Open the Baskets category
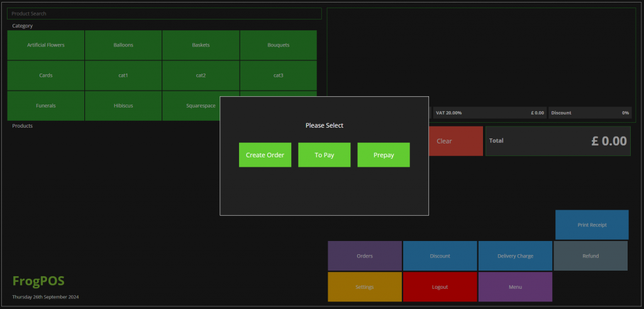This screenshot has height=309, width=644. click(x=201, y=45)
